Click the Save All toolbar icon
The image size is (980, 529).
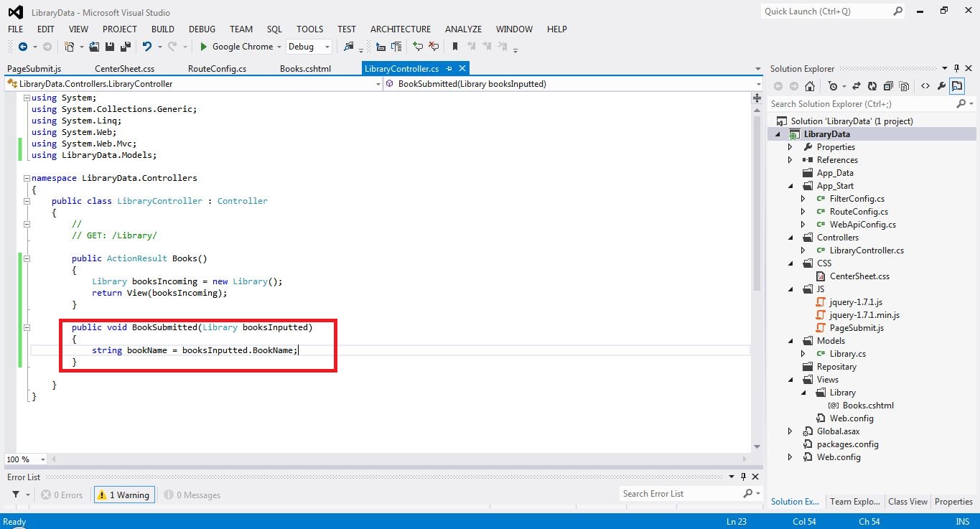click(x=126, y=47)
